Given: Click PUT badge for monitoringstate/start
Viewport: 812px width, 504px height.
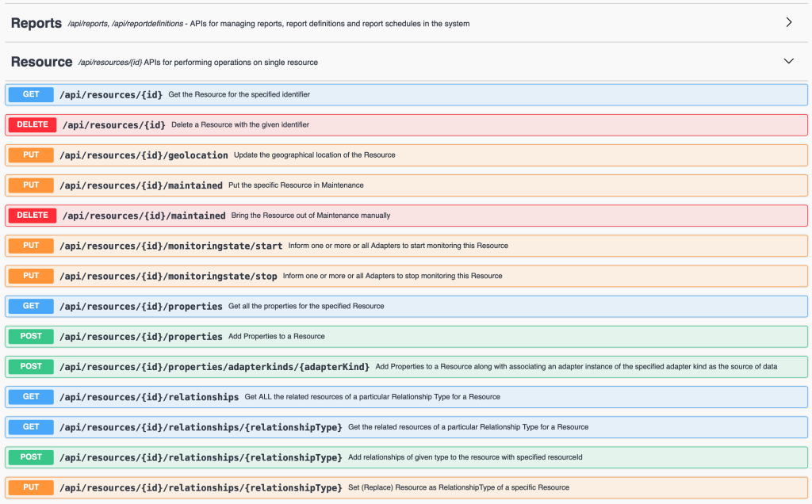Looking at the screenshot, I should click(x=31, y=246).
